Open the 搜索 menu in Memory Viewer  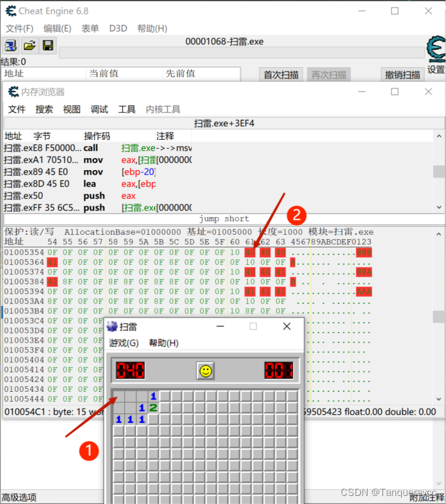click(x=44, y=109)
